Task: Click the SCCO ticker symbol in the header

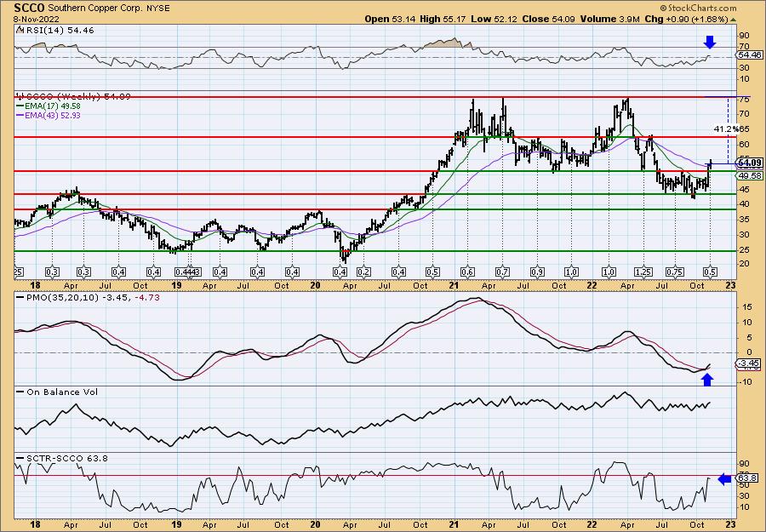Action: 30,8
